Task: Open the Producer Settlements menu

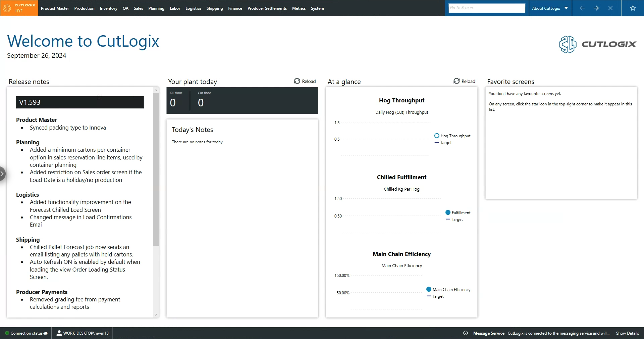Action: click(267, 8)
